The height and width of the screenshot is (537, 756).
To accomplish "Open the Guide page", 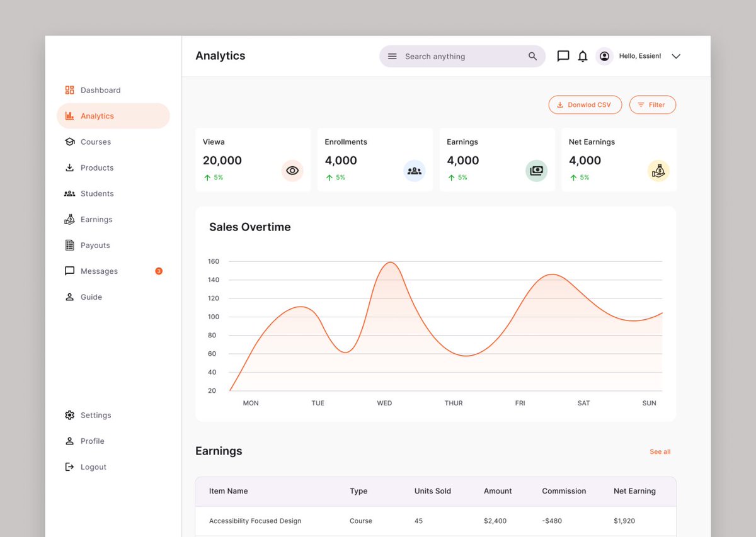I will (83, 297).
